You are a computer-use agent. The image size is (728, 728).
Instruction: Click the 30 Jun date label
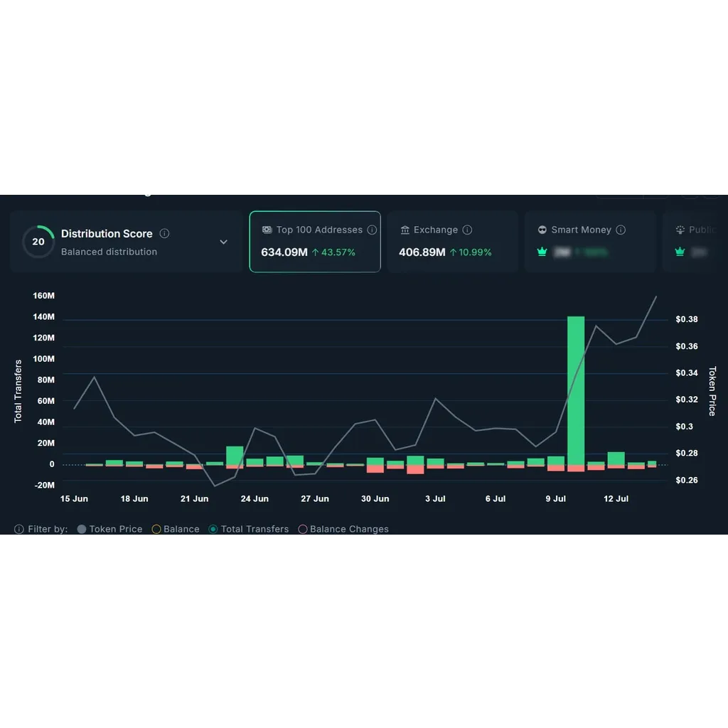point(375,498)
